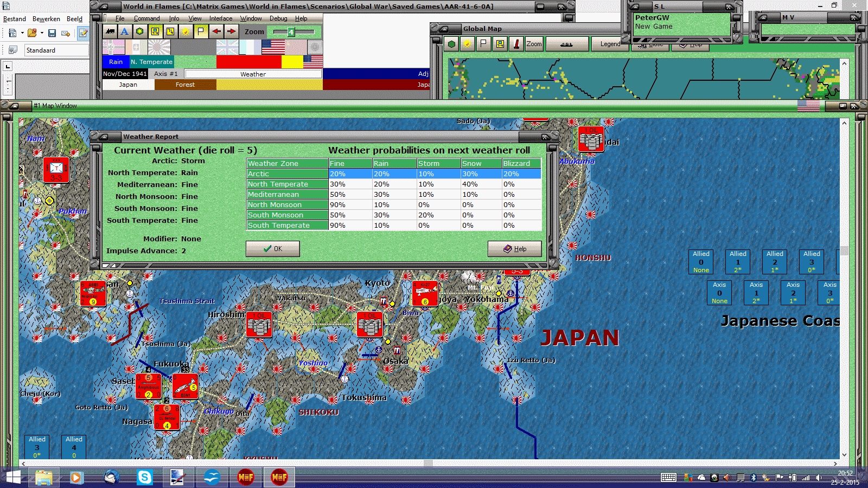The height and width of the screenshot is (488, 868).
Task: Click the Zoom button in Global Map
Action: (534, 44)
